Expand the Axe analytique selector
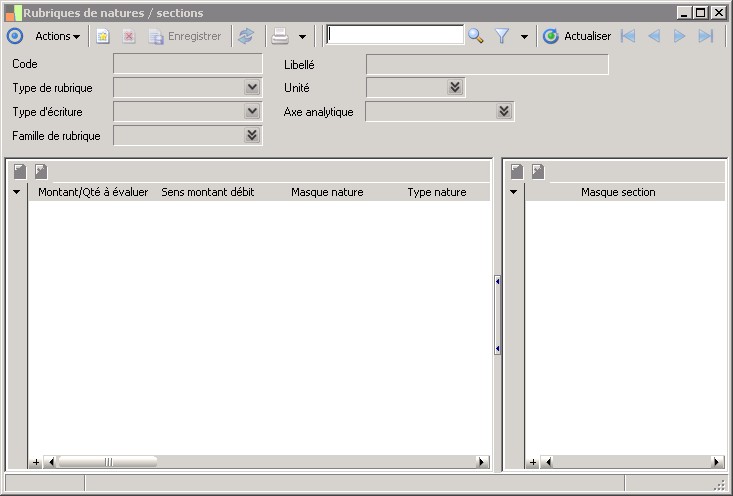Image resolution: width=733 pixels, height=496 pixels. click(x=504, y=111)
